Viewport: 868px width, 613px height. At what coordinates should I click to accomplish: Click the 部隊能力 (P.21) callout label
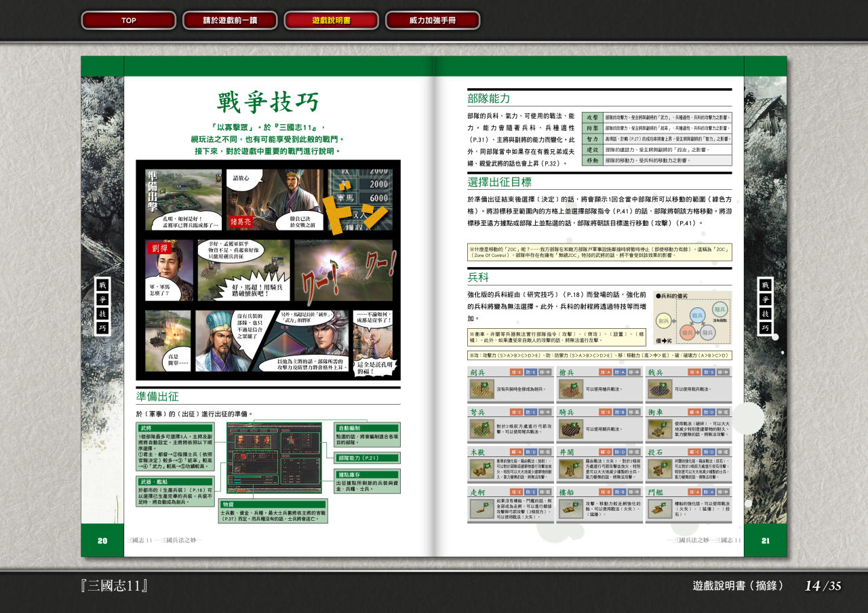coord(367,458)
